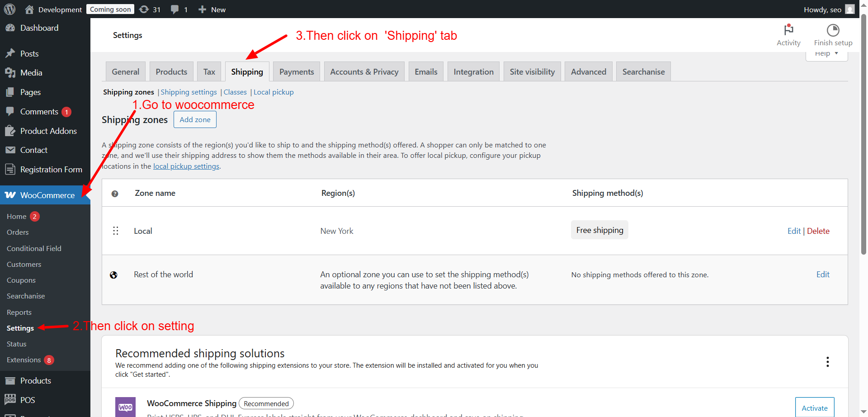The width and height of the screenshot is (868, 417).
Task: Delete the Local shipping zone
Action: coord(818,231)
